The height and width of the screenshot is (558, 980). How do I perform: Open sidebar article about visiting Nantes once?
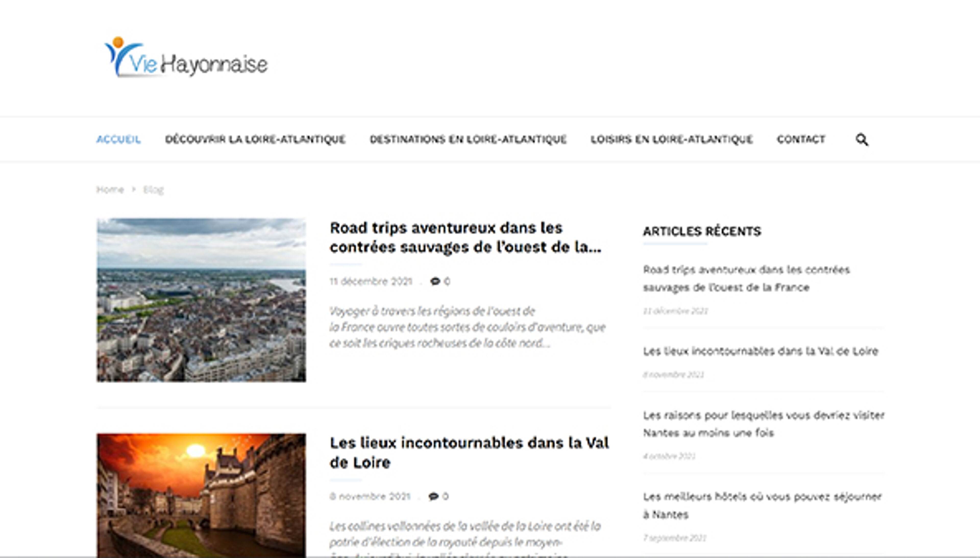point(763,424)
